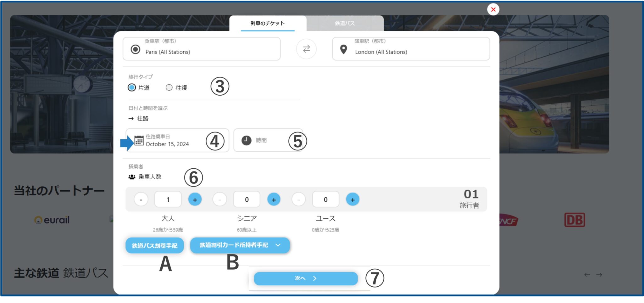Click the clock icon in time field
The image size is (644, 303).
pos(246,140)
